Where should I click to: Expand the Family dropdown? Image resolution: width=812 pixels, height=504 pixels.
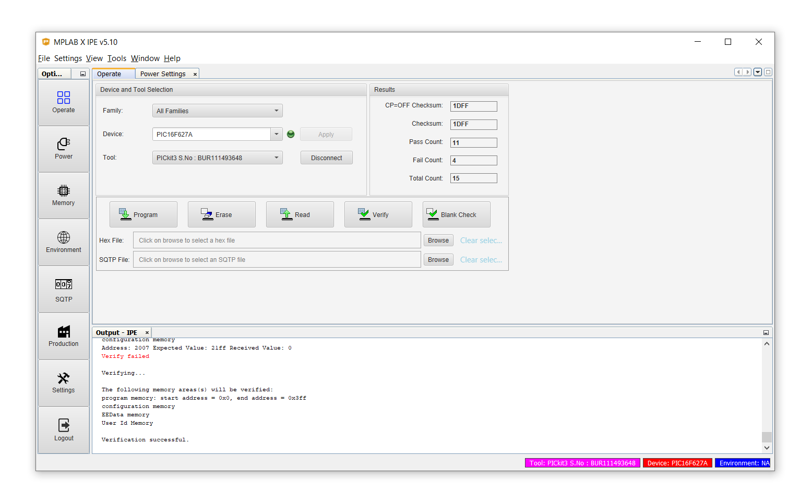coord(276,111)
